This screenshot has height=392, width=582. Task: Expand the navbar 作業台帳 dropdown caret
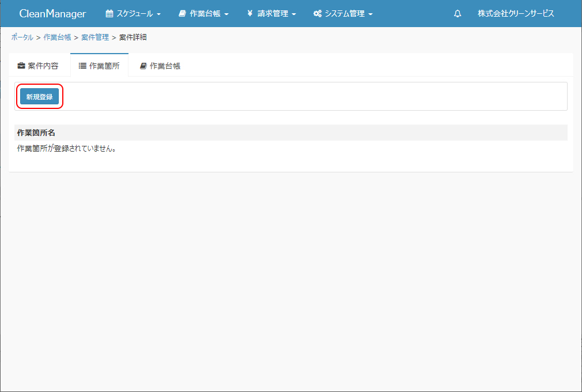coord(226,14)
